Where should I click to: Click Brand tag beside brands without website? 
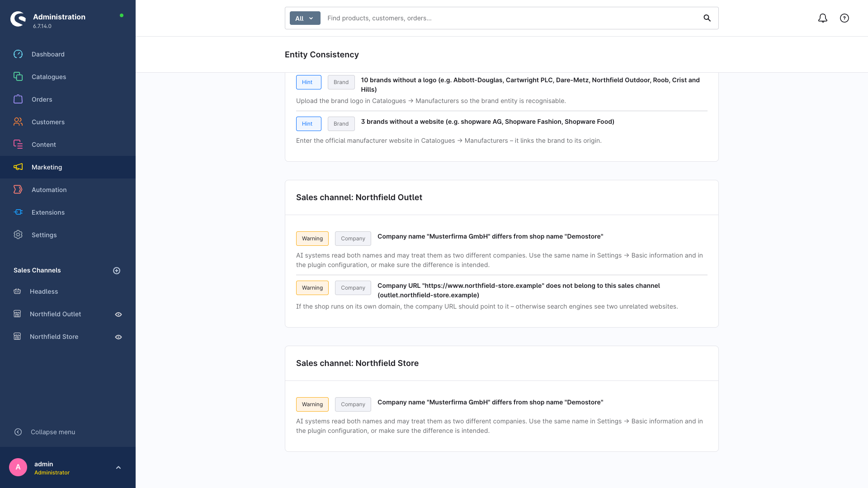pyautogui.click(x=341, y=124)
